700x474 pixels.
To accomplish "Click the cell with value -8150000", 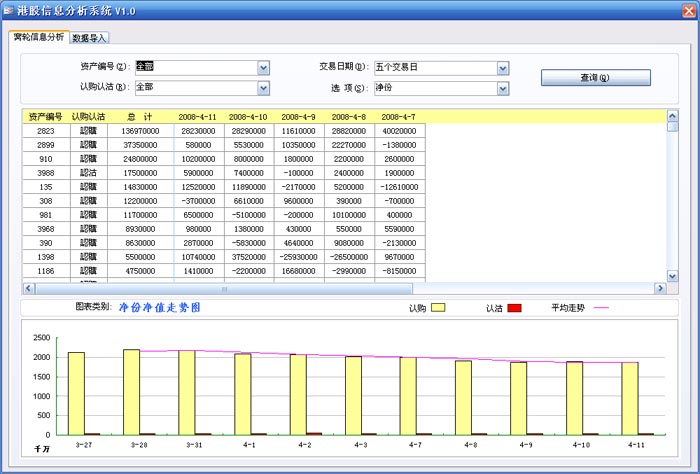I will (400, 271).
